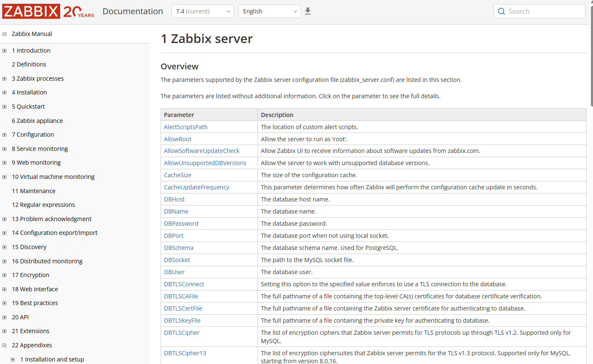The image size is (593, 364).
Task: Open the English language dropdown
Action: tap(269, 11)
